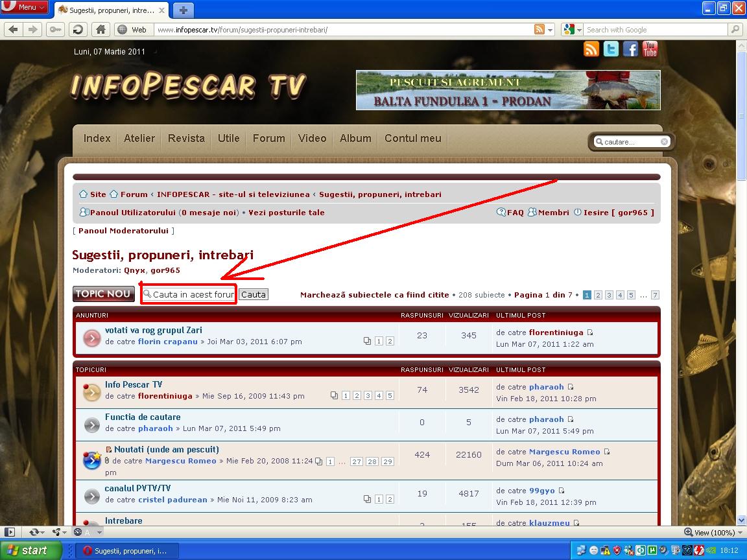The width and height of the screenshot is (747, 560).
Task: Click the RSS feed icon in header
Action: click(591, 49)
